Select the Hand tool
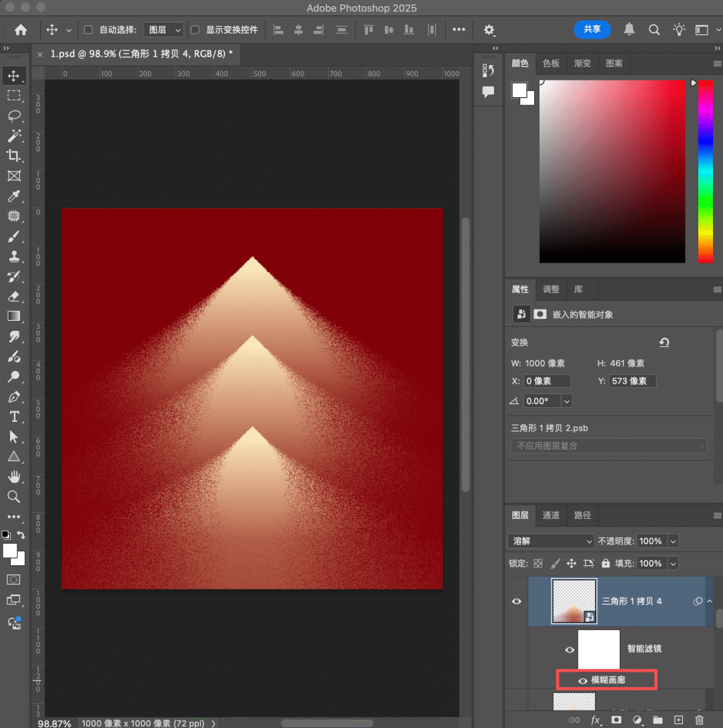Screen dimensions: 723x728 [x=14, y=477]
